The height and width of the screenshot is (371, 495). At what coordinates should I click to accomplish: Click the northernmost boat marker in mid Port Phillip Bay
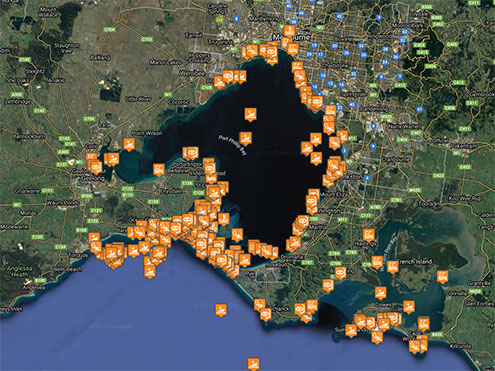[x=250, y=114]
